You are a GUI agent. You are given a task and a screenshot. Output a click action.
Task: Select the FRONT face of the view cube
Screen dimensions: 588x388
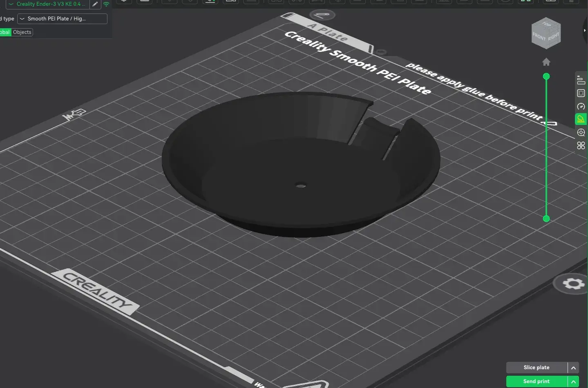pos(539,37)
